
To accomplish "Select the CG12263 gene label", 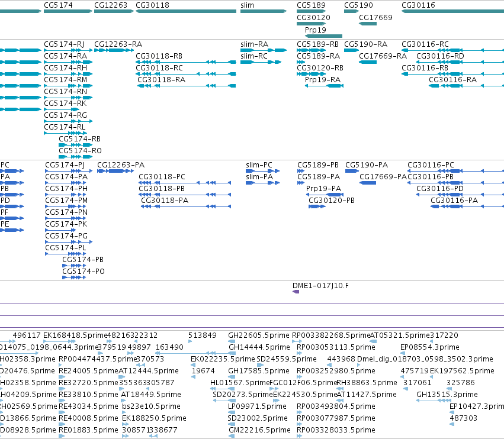I will click(x=111, y=5).
